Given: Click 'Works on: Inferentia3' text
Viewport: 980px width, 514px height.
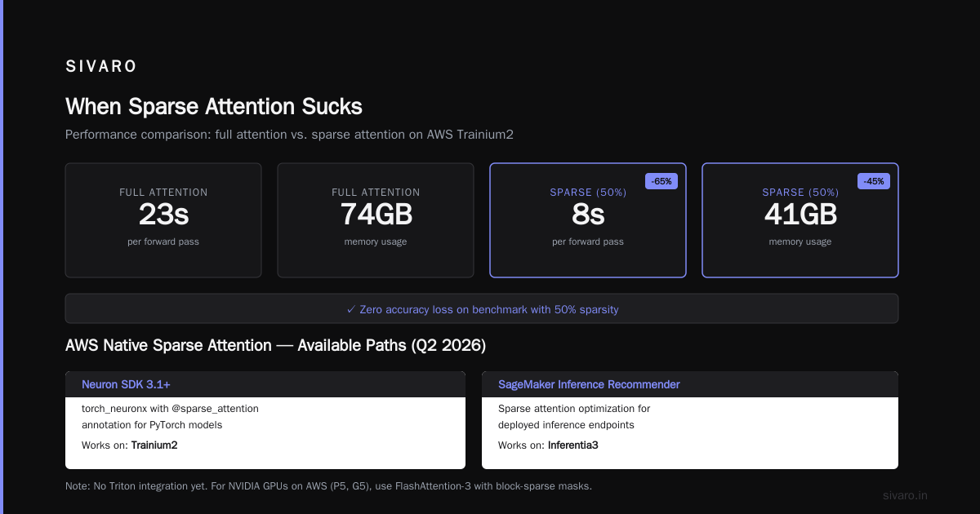Looking at the screenshot, I should pos(548,445).
